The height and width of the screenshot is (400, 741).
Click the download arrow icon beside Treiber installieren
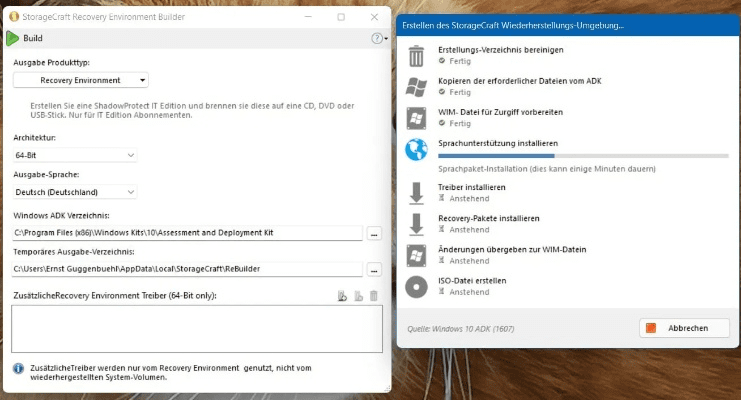pyautogui.click(x=416, y=193)
